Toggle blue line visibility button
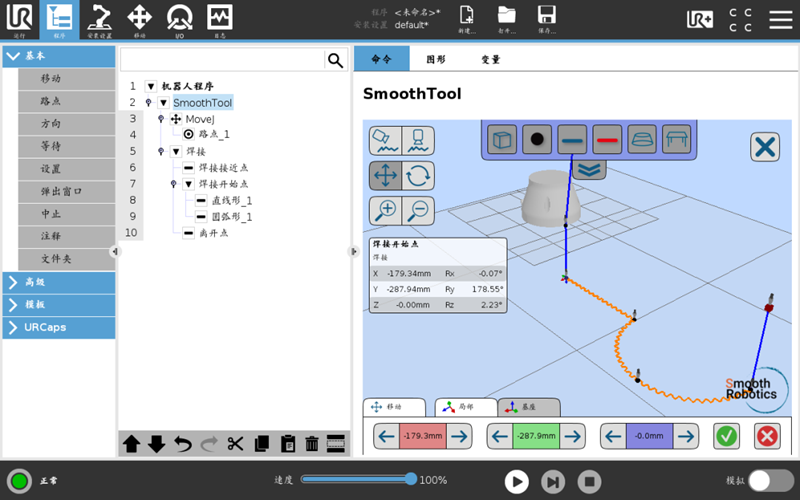This screenshot has height=500, width=800. [572, 139]
